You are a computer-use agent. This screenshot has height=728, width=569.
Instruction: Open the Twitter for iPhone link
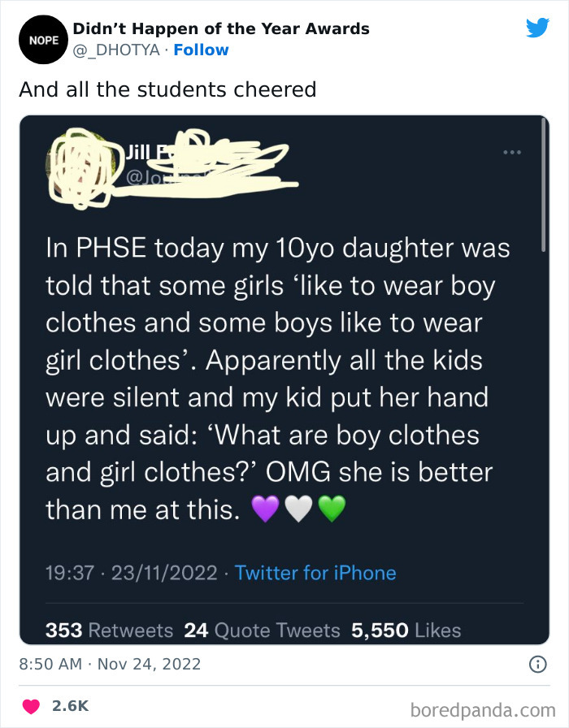click(315, 573)
